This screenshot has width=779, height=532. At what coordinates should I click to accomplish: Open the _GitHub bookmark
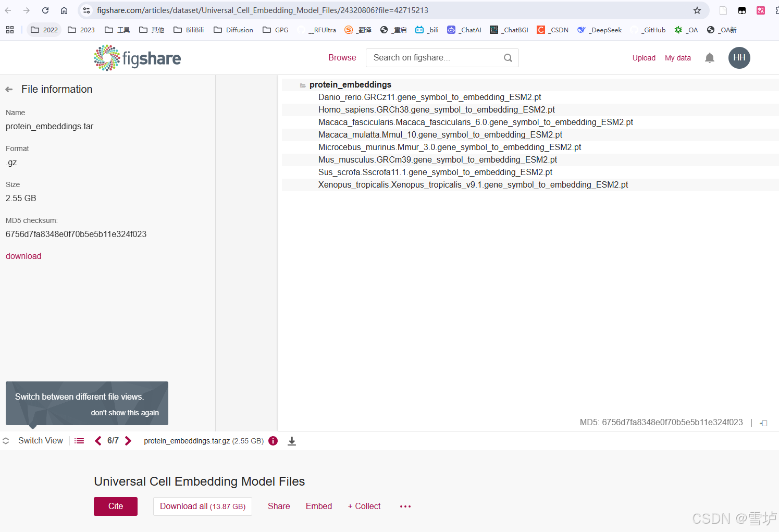[648, 30]
